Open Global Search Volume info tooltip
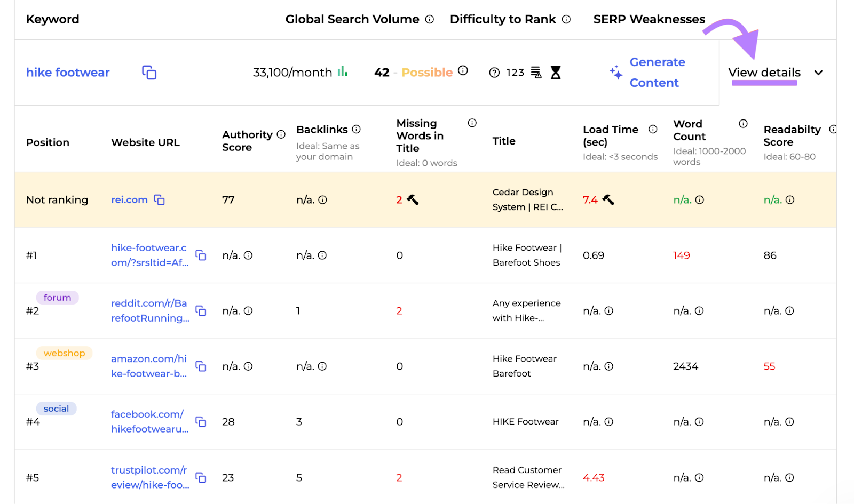The height and width of the screenshot is (504, 854). pyautogui.click(x=430, y=20)
